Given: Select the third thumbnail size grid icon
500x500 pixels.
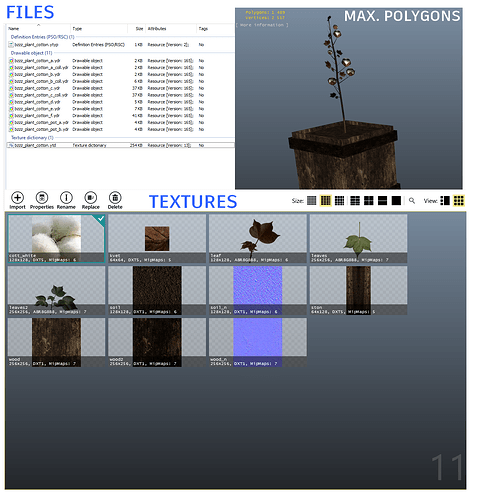Looking at the screenshot, I should tap(339, 201).
